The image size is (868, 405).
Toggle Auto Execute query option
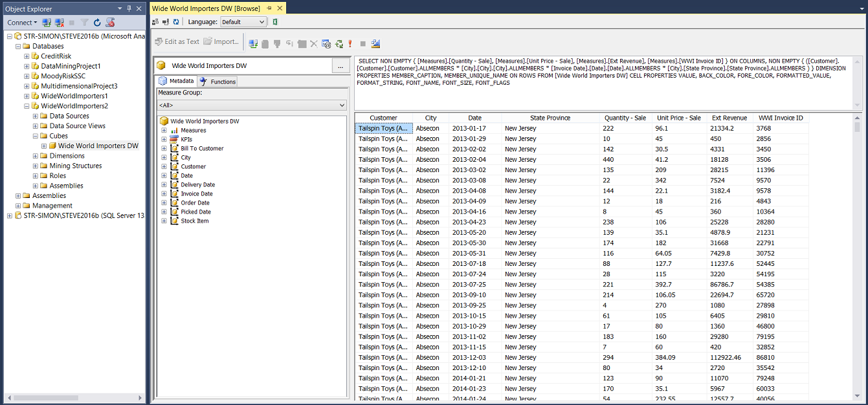click(339, 44)
